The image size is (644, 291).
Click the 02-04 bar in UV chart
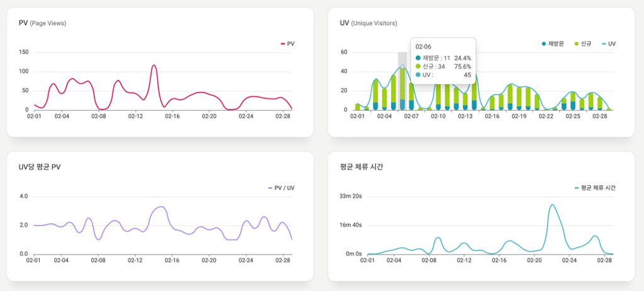point(384,99)
